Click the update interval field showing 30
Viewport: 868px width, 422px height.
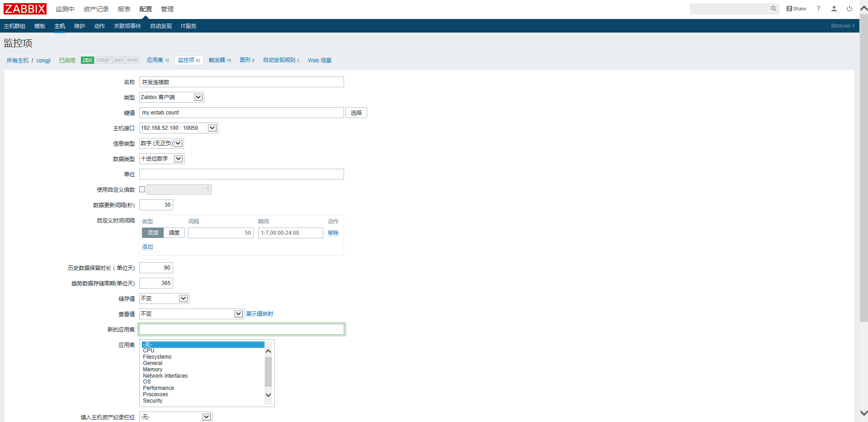(156, 205)
